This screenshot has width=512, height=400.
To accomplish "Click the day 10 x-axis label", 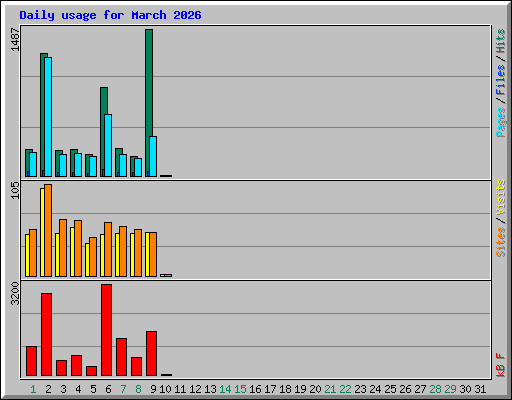I will tap(165, 389).
